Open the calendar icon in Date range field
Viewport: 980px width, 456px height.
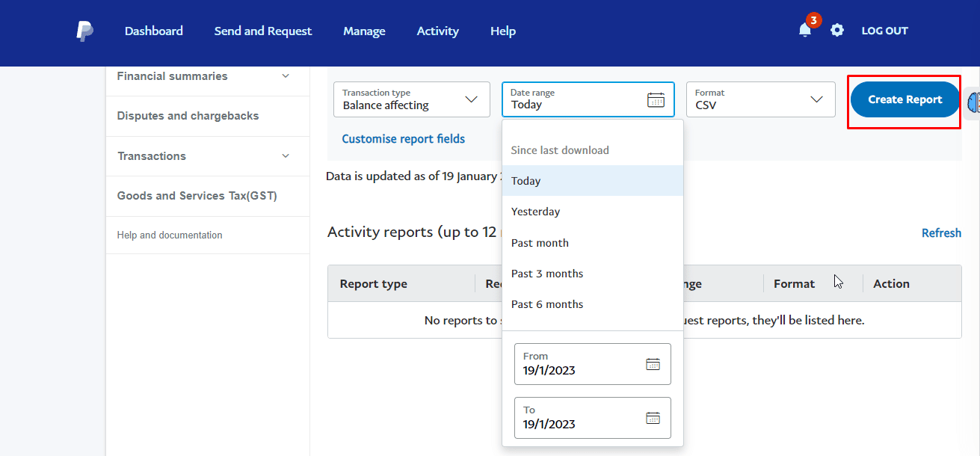(x=656, y=99)
